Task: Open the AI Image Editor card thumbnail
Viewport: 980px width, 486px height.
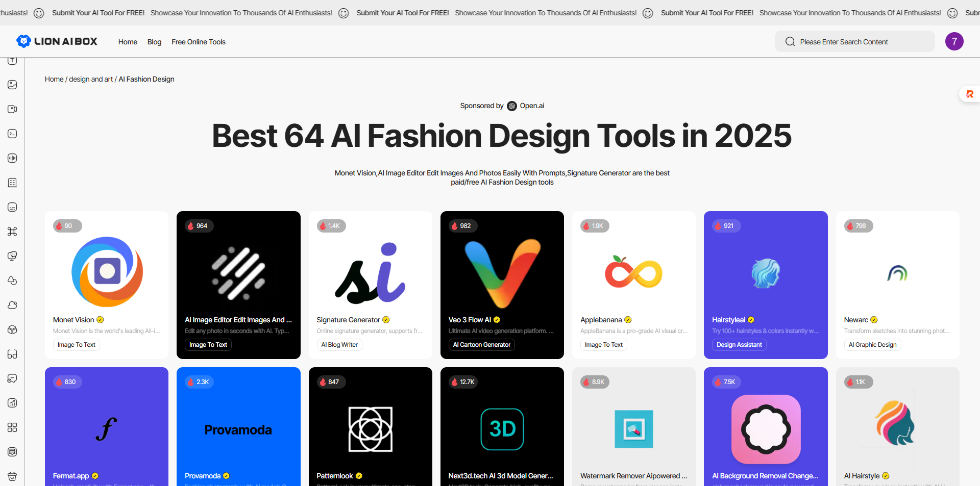Action: (238, 273)
